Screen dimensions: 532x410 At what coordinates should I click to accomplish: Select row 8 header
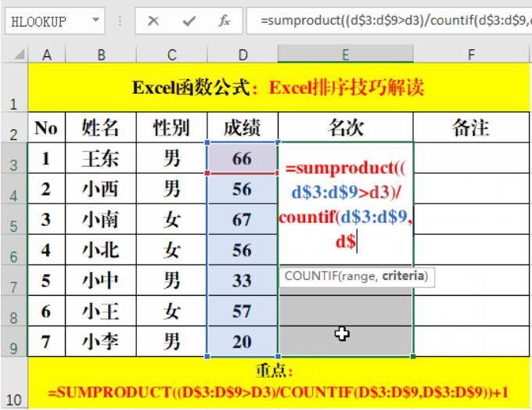pyautogui.click(x=13, y=311)
